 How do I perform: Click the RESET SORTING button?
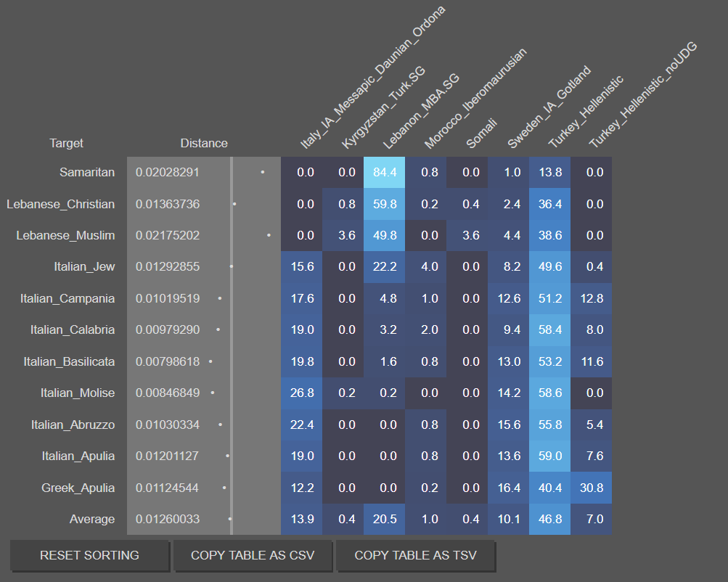(x=89, y=555)
